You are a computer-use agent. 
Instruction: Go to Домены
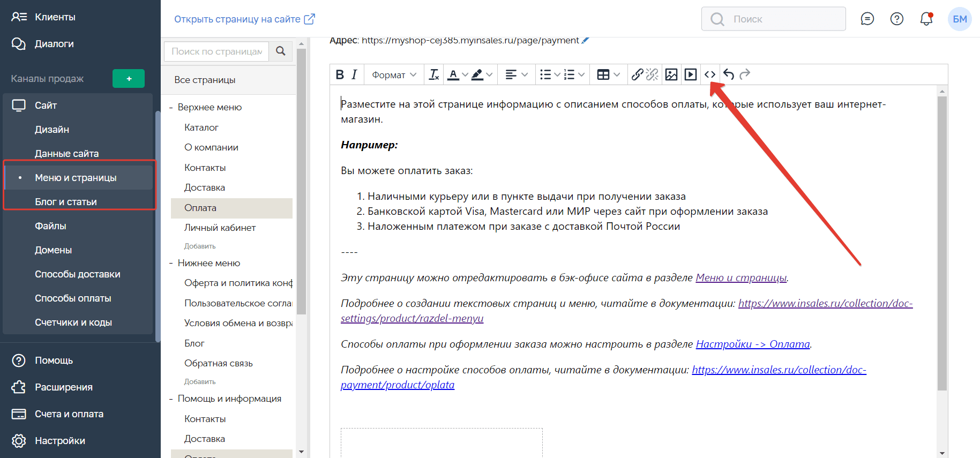coord(53,250)
